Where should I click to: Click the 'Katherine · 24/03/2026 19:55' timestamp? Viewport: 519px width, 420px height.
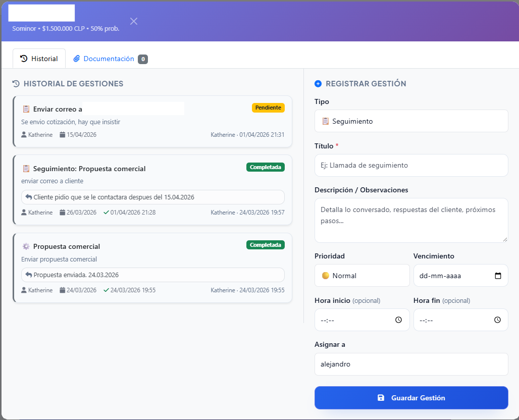[247, 290]
